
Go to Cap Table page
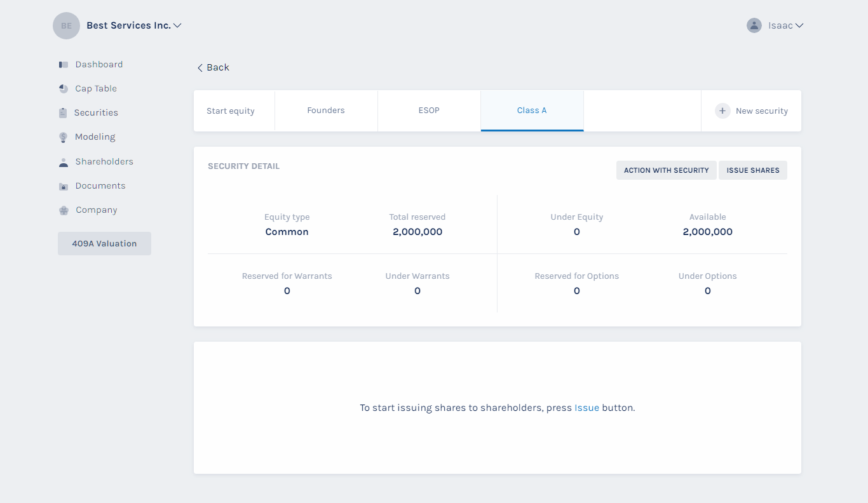(96, 89)
